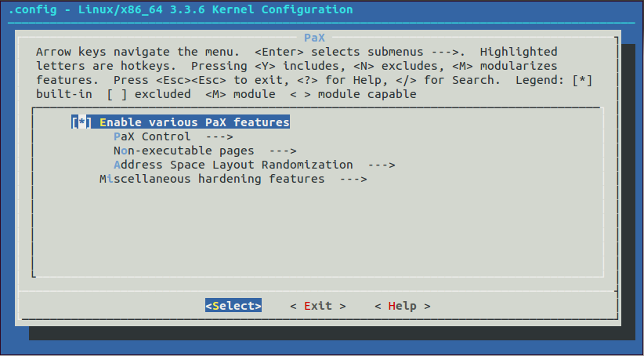Choose the Exit button

coord(318,306)
